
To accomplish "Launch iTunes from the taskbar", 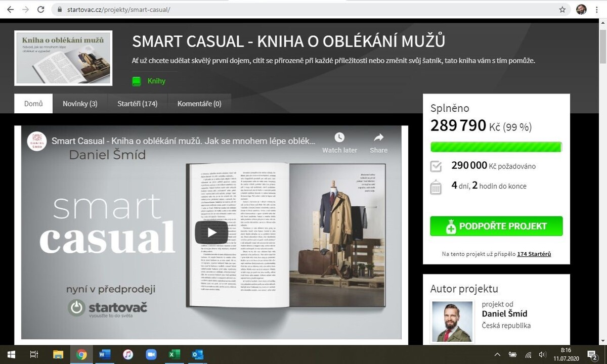I will click(x=128, y=354).
